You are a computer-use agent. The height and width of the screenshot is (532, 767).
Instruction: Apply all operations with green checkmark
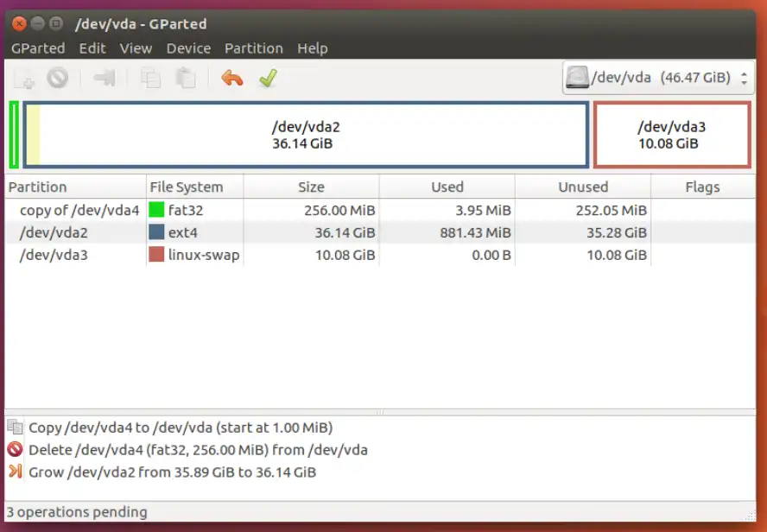pyautogui.click(x=268, y=79)
